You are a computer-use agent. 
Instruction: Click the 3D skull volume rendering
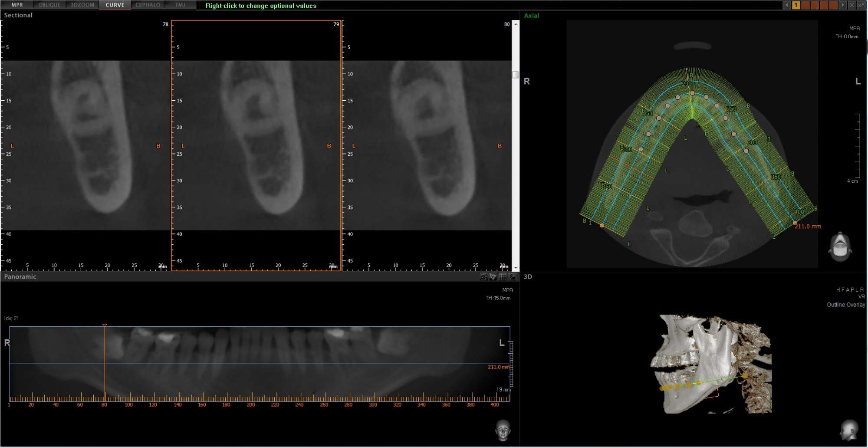(712, 364)
